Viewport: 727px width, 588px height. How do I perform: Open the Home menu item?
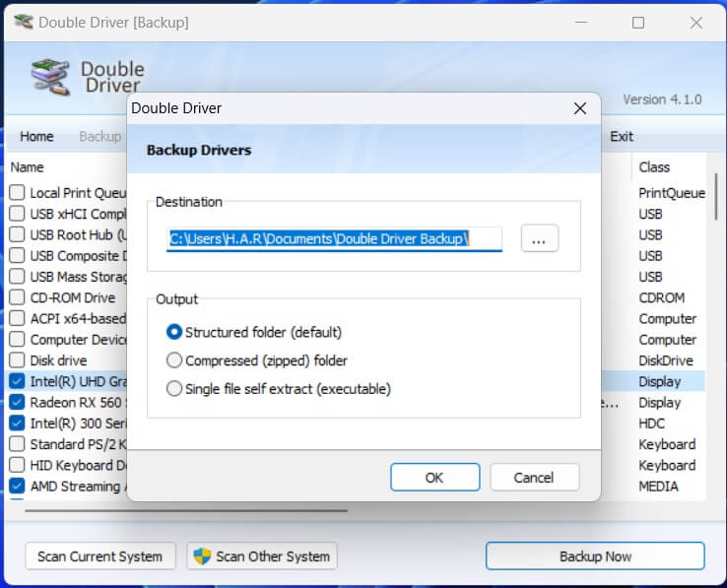click(x=36, y=136)
